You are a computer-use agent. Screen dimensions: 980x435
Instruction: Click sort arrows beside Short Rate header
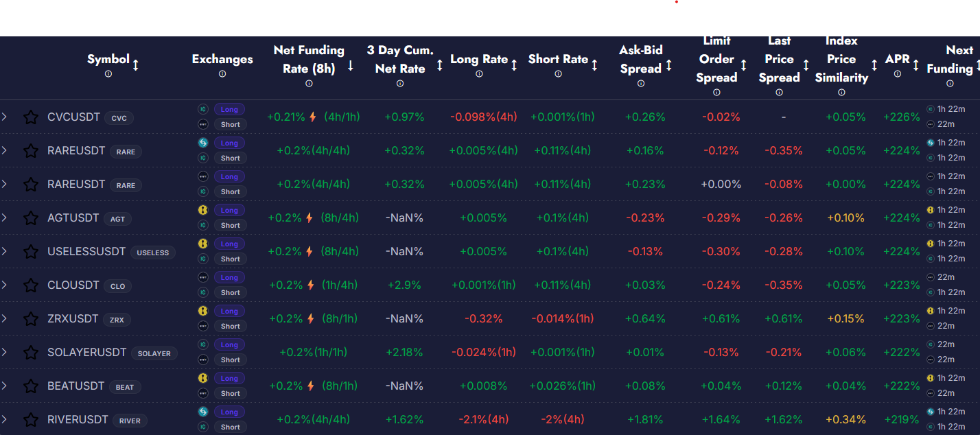point(594,65)
